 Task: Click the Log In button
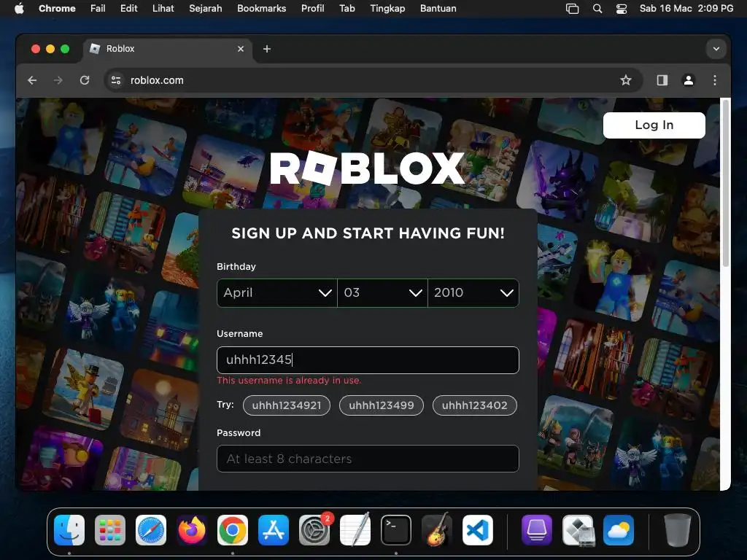click(x=654, y=125)
